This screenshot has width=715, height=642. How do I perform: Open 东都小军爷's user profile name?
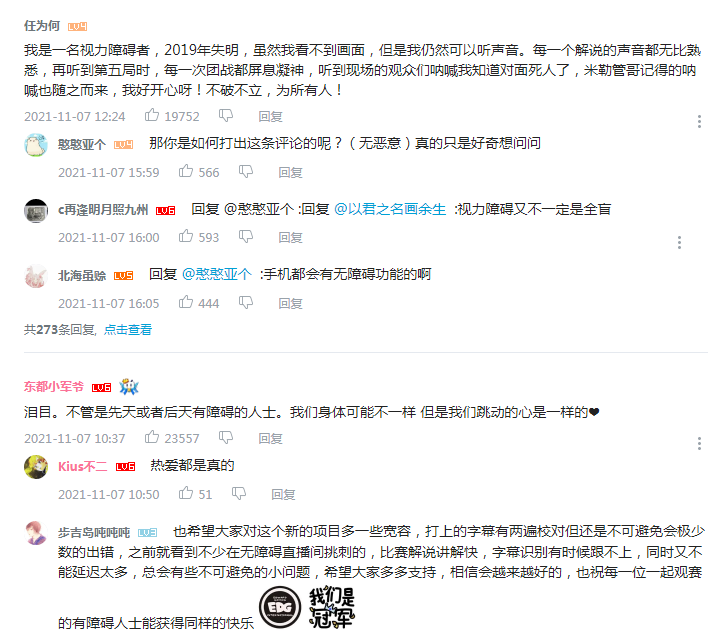(x=54, y=387)
